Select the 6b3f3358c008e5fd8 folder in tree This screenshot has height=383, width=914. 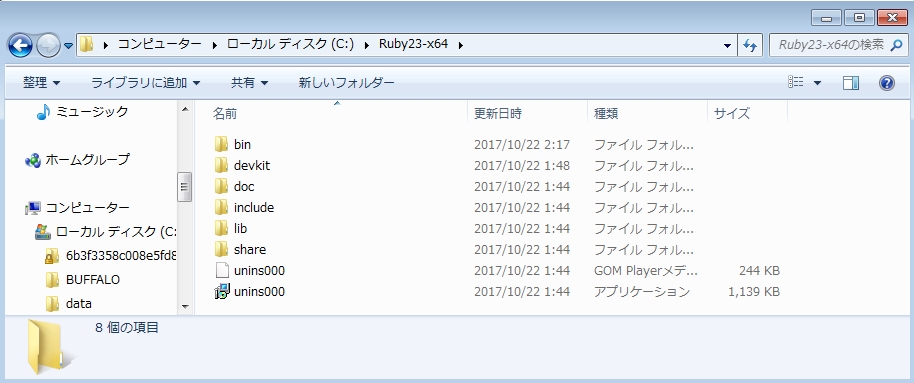pyautogui.click(x=121, y=256)
